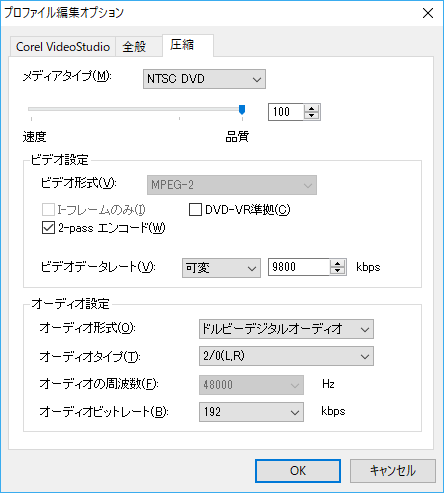The image size is (444, 493).
Task: Click the キャンセル button
Action: point(393,471)
